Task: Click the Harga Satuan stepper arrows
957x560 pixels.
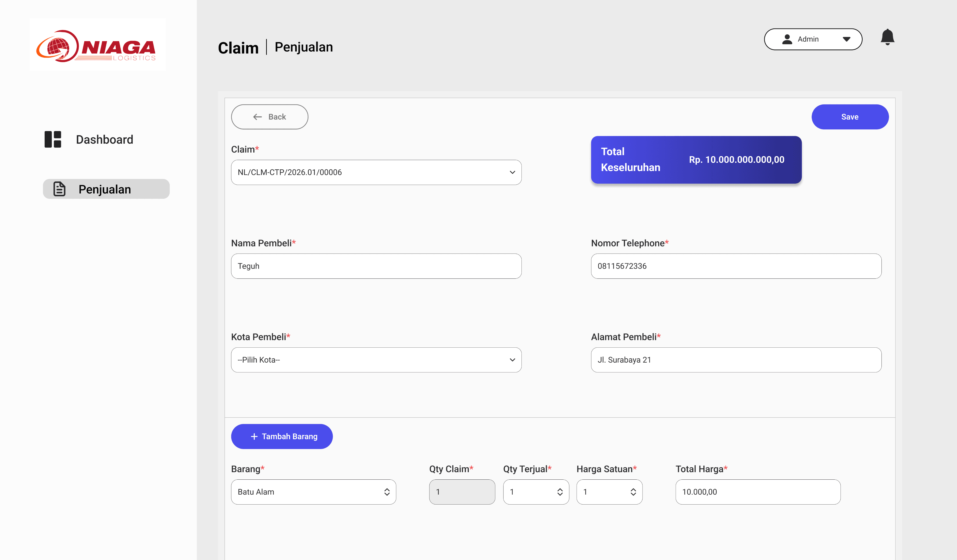Action: point(633,492)
